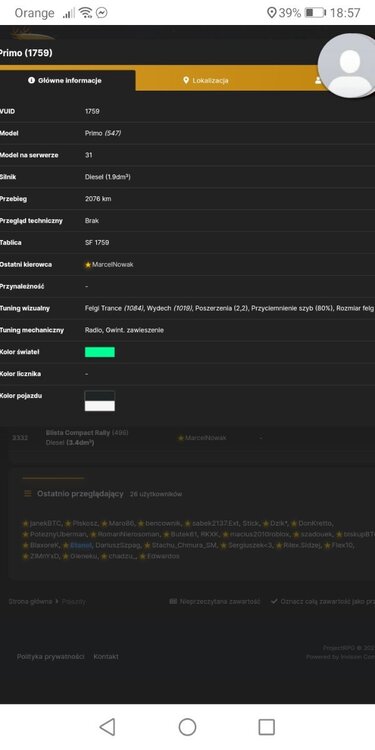This screenshot has height=750, width=375.
Task: Tap the map pin icon in Lokalizacja tab
Action: [186, 80]
